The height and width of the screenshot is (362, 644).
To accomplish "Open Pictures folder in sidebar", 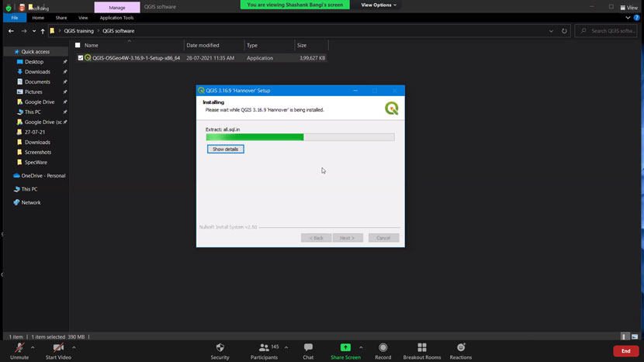I will (x=33, y=92).
